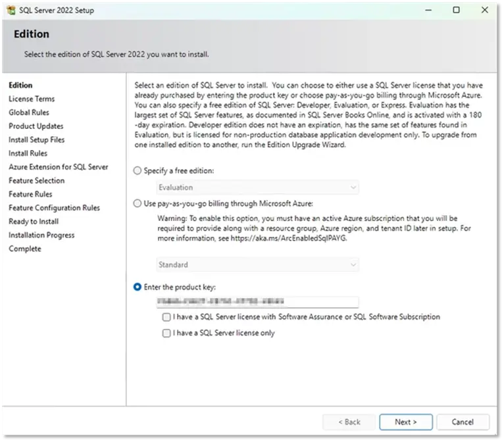Open the Evaluation free edition dropdown

coord(257,187)
